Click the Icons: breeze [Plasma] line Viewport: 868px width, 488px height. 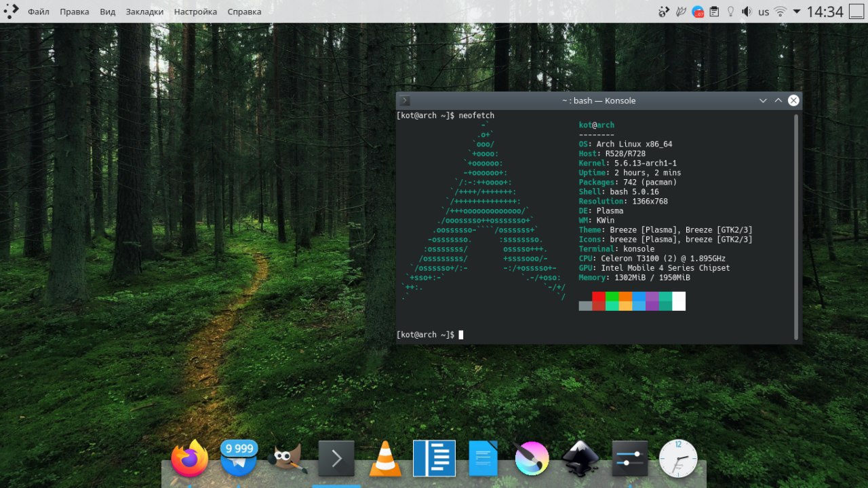[x=665, y=239]
